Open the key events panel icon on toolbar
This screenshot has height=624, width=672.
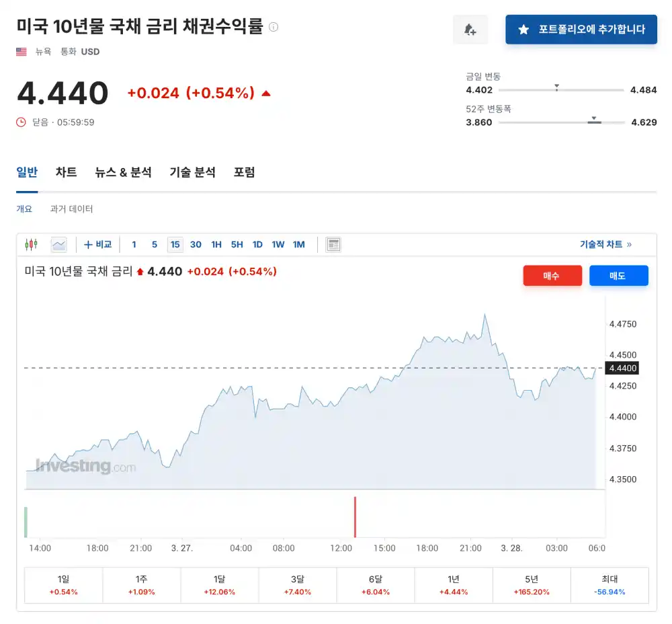[333, 244]
